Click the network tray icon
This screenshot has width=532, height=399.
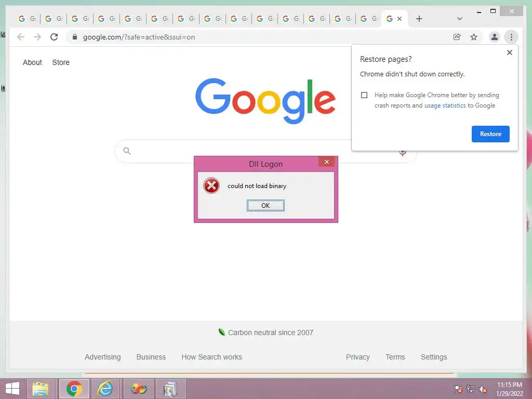(471, 389)
